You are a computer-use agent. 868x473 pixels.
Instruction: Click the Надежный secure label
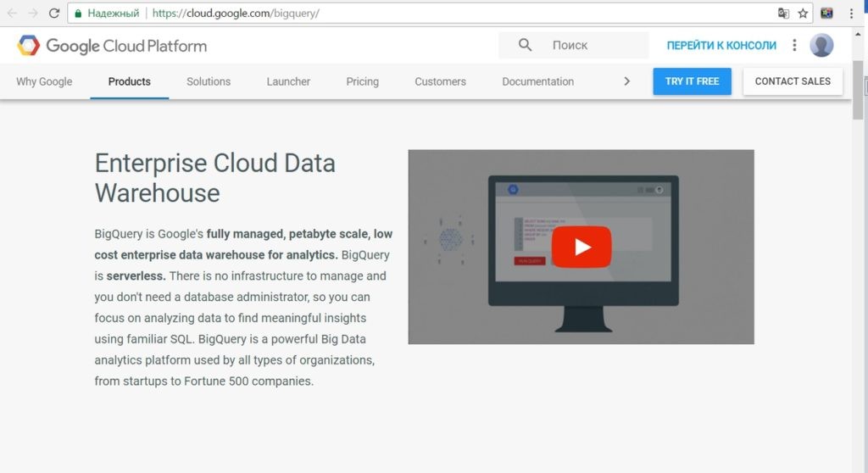tap(114, 14)
